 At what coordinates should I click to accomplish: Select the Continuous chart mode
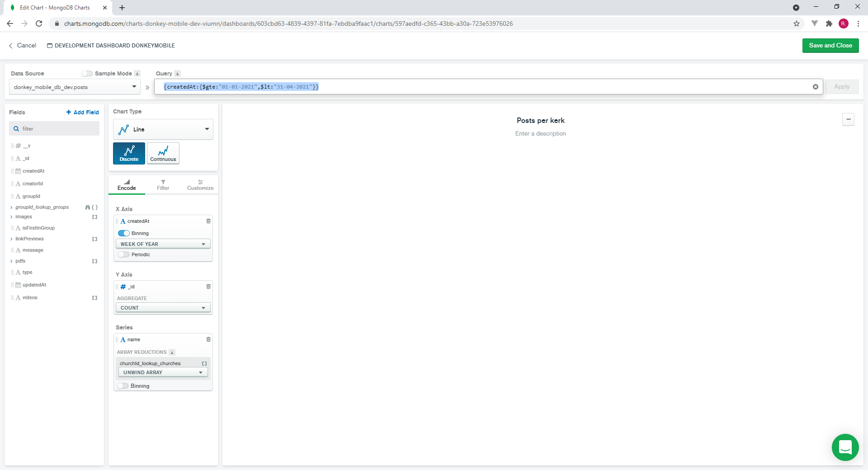(162, 153)
